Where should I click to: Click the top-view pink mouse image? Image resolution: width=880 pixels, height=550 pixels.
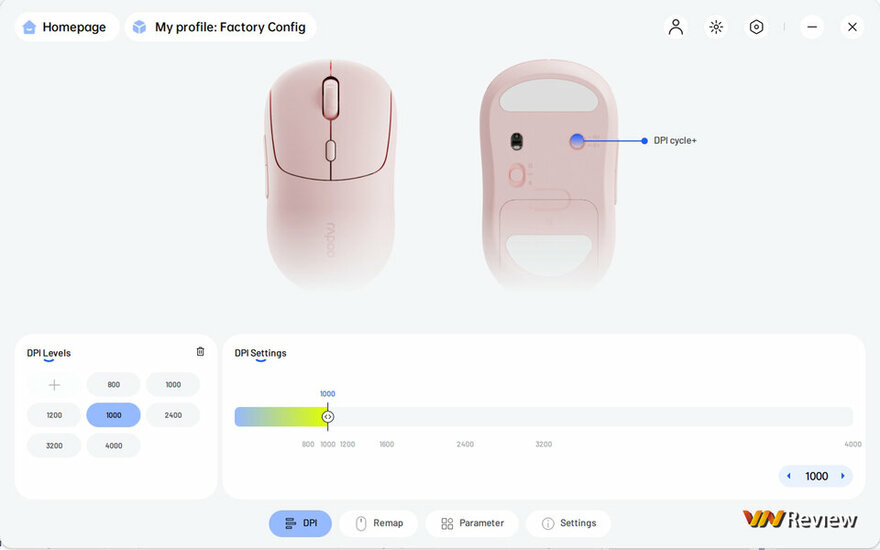pos(330,174)
